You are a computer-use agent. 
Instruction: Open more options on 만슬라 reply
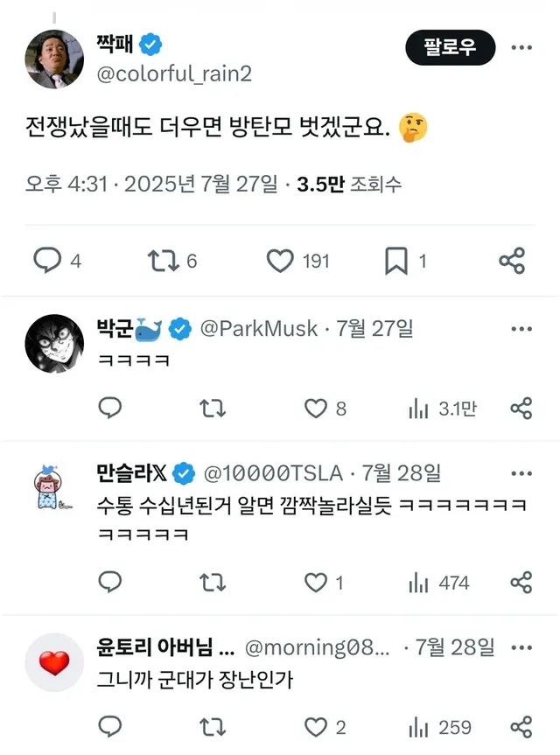(x=521, y=473)
